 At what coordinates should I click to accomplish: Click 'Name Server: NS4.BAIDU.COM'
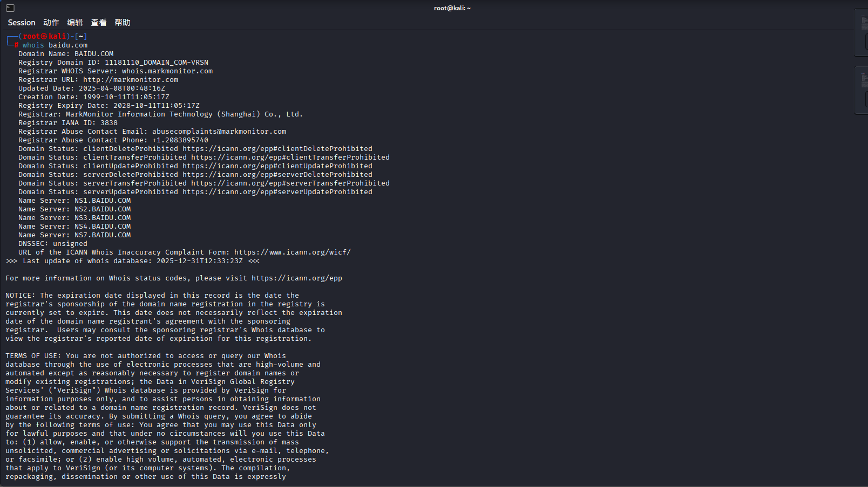74,227
